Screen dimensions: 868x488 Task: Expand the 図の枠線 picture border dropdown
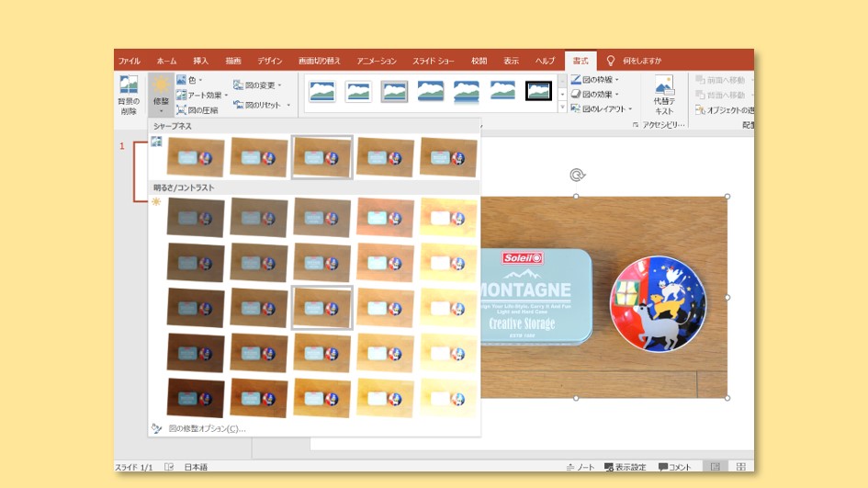(596, 80)
